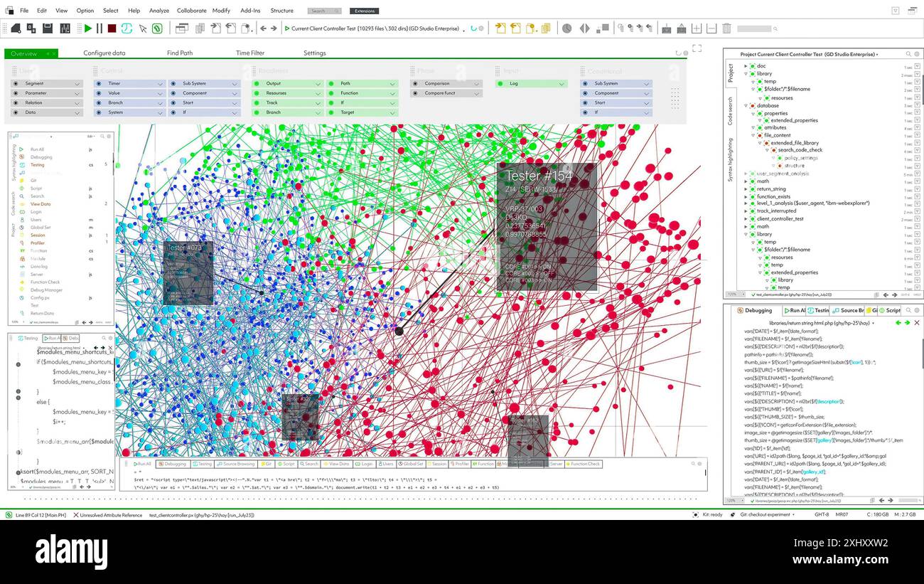Click the plus box icon in toolbar
The height and width of the screenshot is (584, 924).
pos(697,28)
